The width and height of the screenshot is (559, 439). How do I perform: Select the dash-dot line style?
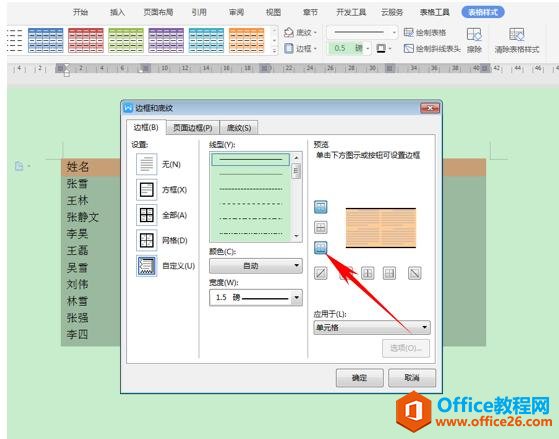(251, 218)
